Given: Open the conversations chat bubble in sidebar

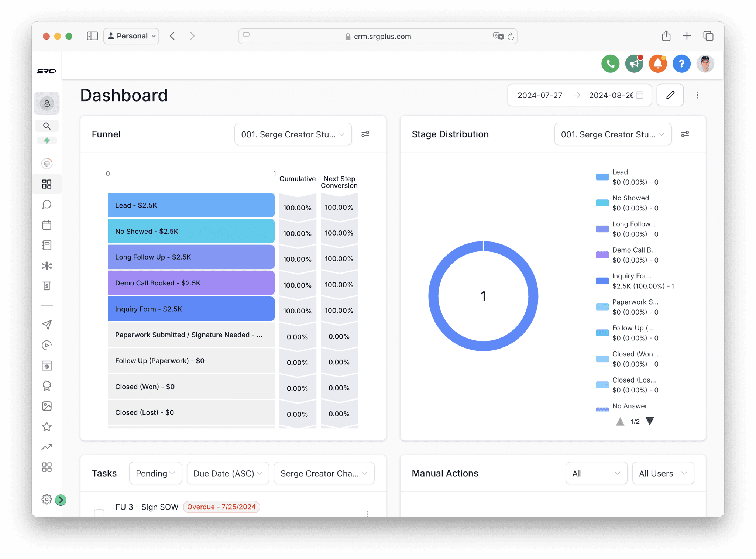Looking at the screenshot, I should click(47, 205).
